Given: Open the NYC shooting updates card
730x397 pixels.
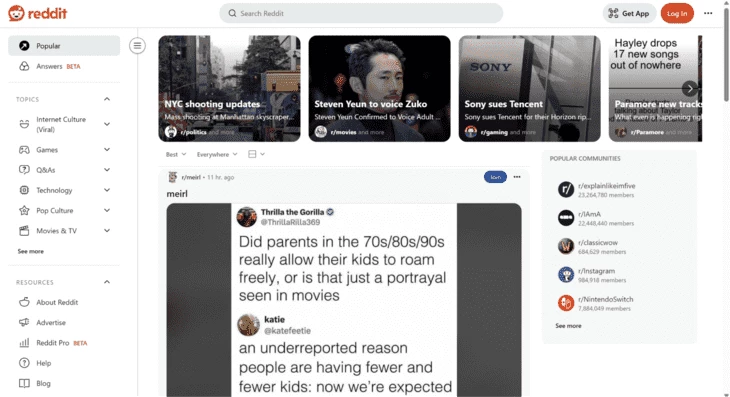Looking at the screenshot, I should (230, 88).
